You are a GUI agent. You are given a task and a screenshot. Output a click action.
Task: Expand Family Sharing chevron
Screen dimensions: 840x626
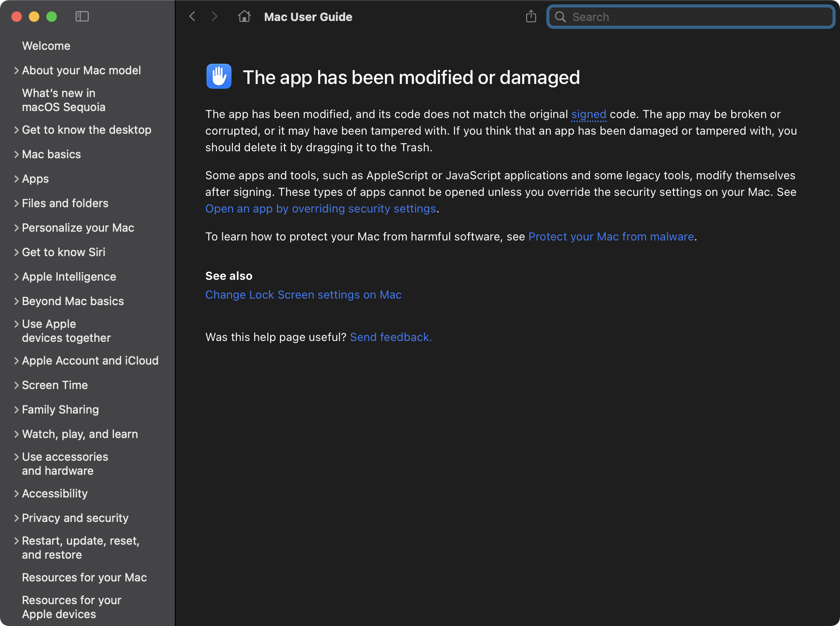pos(16,410)
